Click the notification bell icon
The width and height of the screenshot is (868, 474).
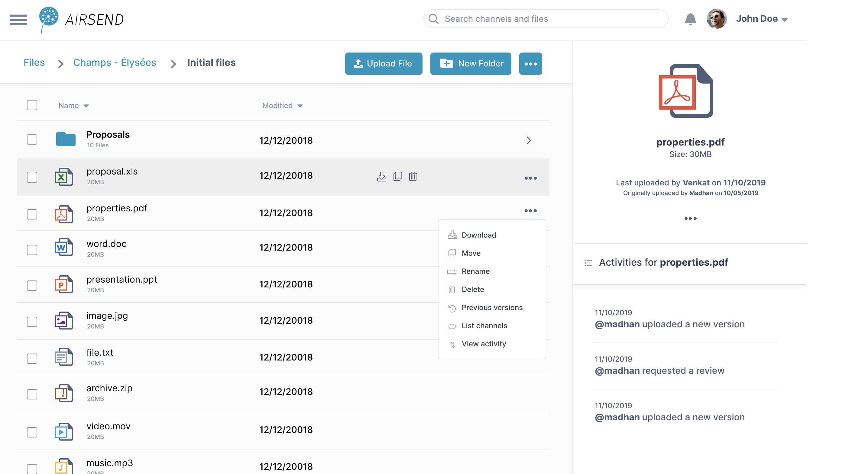(690, 19)
